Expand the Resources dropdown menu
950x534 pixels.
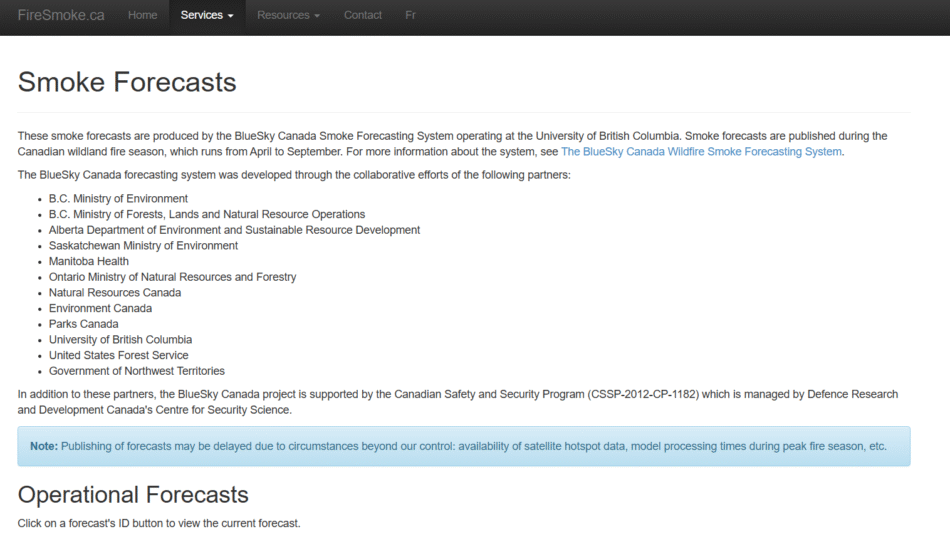coord(288,15)
